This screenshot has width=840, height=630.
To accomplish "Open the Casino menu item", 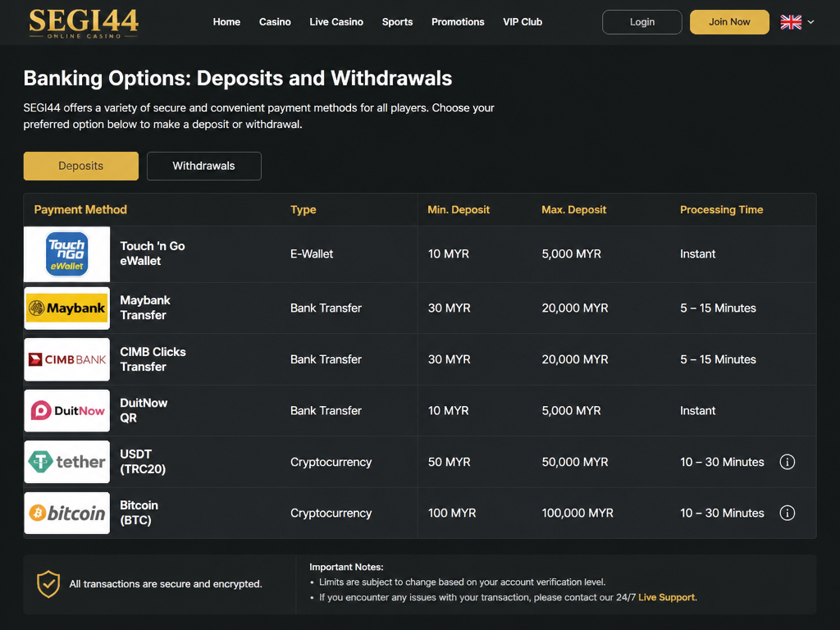I will [275, 22].
